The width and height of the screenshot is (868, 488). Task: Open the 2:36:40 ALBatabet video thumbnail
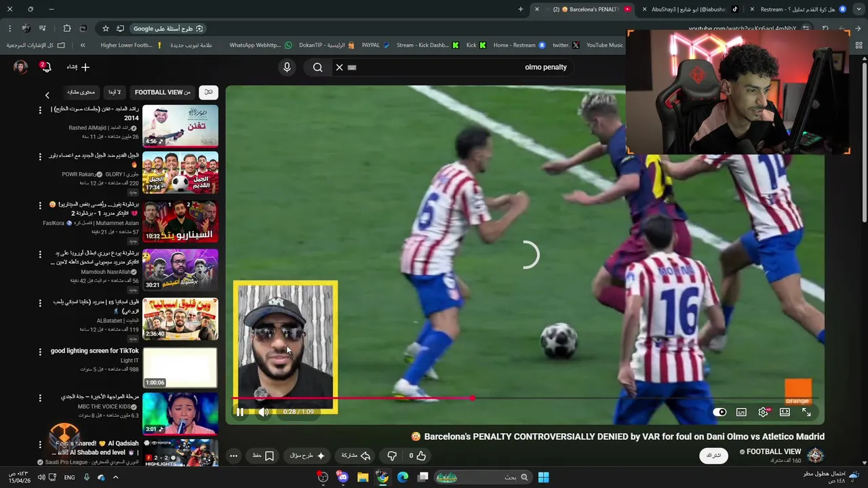(180, 319)
